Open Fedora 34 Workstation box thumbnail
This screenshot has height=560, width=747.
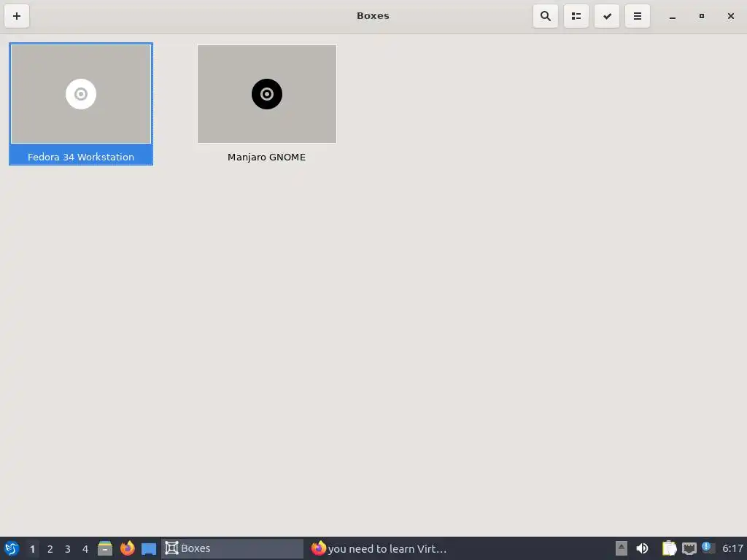(81, 94)
